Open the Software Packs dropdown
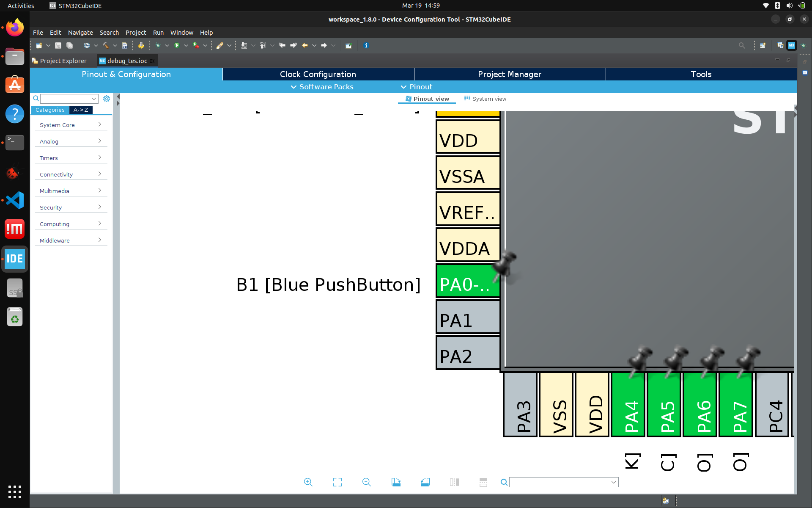Screen dimensions: 812x508 322,87
